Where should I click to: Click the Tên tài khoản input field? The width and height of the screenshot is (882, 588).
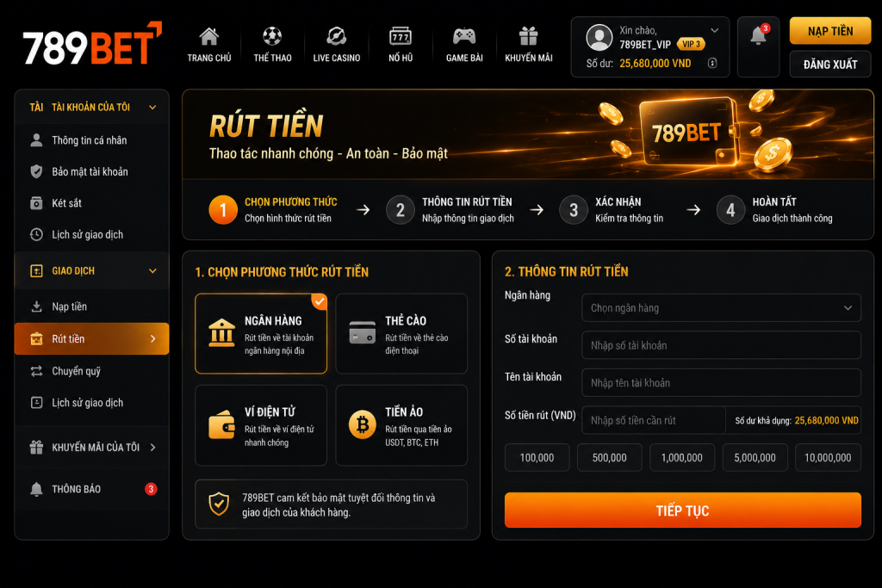click(721, 383)
